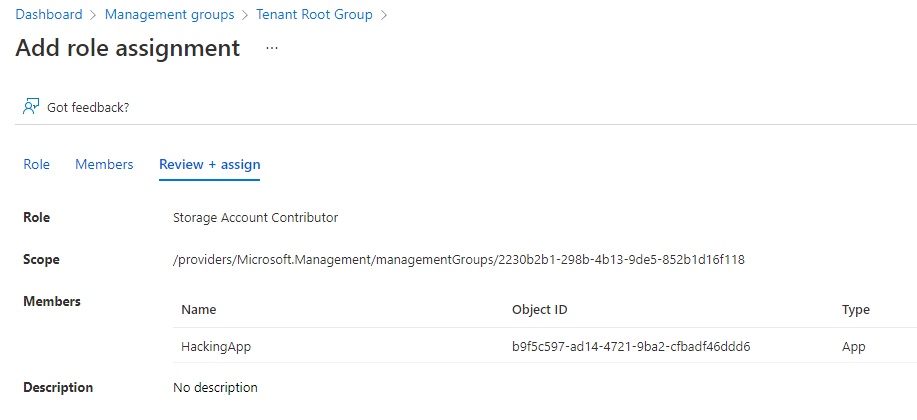Image resolution: width=917 pixels, height=420 pixels.
Task: Click the Description field label
Action: click(x=58, y=387)
